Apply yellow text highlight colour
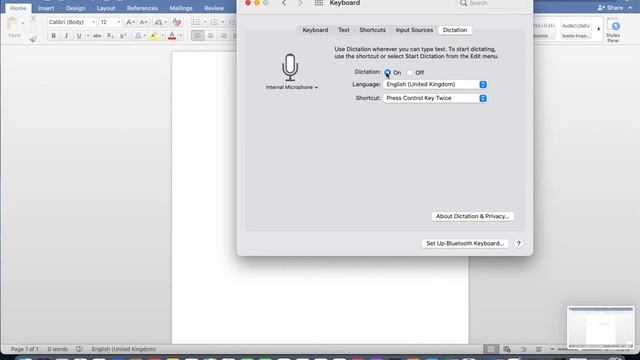Image resolution: width=640 pixels, height=360 pixels. 154,36
